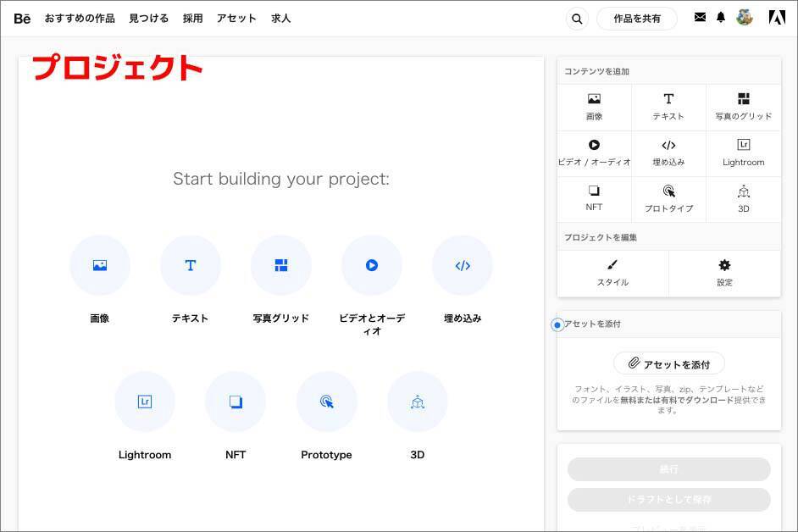Click the blue dot beside アセットを添付 heading
Screen dimensions: 798x532
coord(557,324)
